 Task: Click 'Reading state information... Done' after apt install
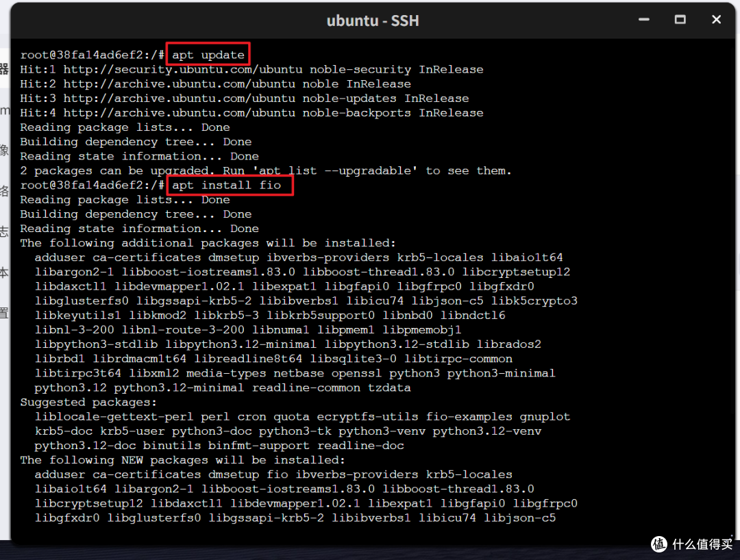(x=139, y=229)
